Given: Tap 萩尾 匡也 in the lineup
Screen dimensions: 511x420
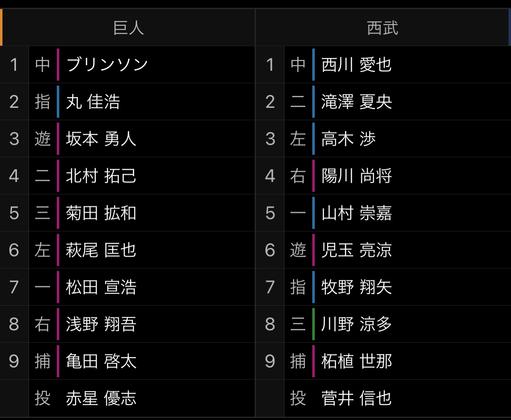Looking at the screenshot, I should (101, 250).
